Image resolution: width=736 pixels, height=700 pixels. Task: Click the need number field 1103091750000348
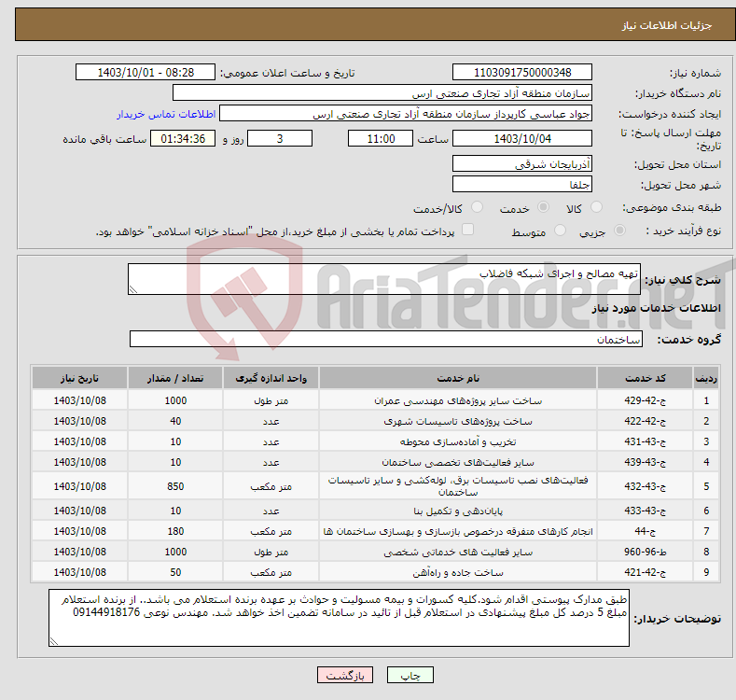[522, 73]
